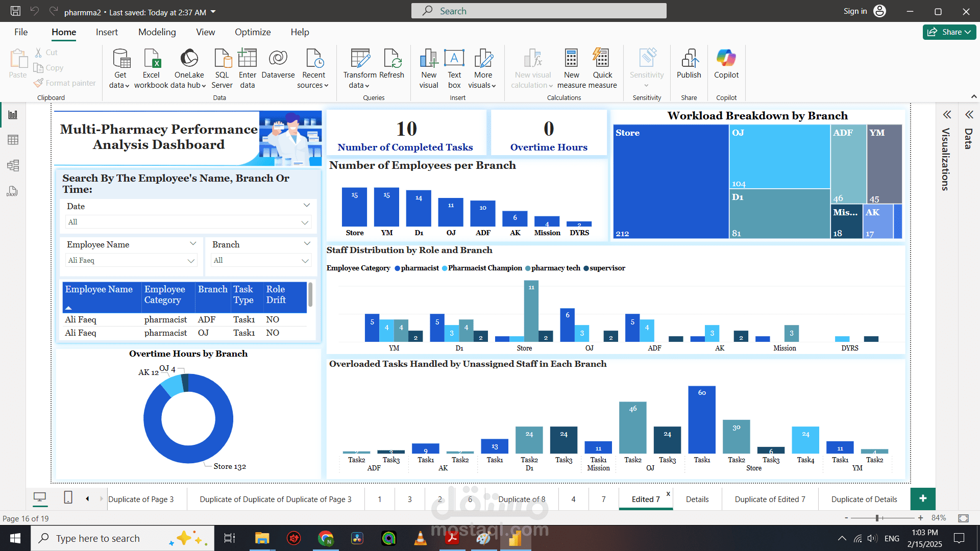Click the Save icon in title bar

[15, 11]
